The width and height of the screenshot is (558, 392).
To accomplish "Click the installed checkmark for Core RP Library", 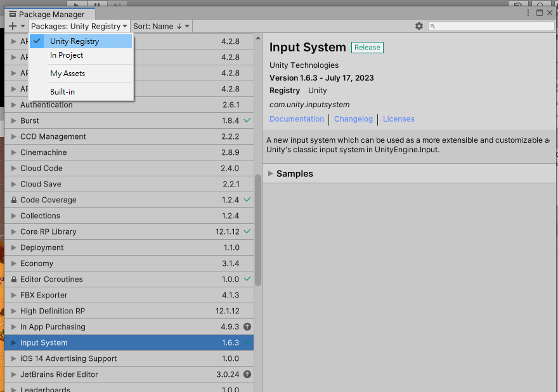I will pos(247,232).
